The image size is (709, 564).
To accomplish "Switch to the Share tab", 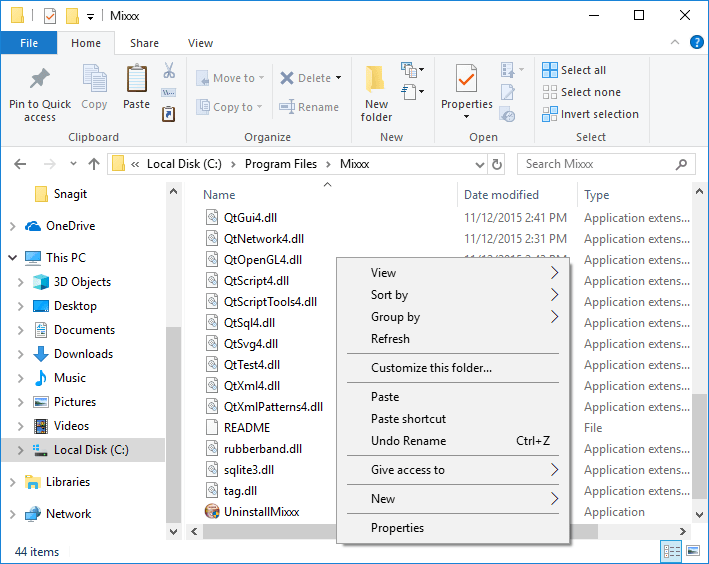I will [x=144, y=43].
